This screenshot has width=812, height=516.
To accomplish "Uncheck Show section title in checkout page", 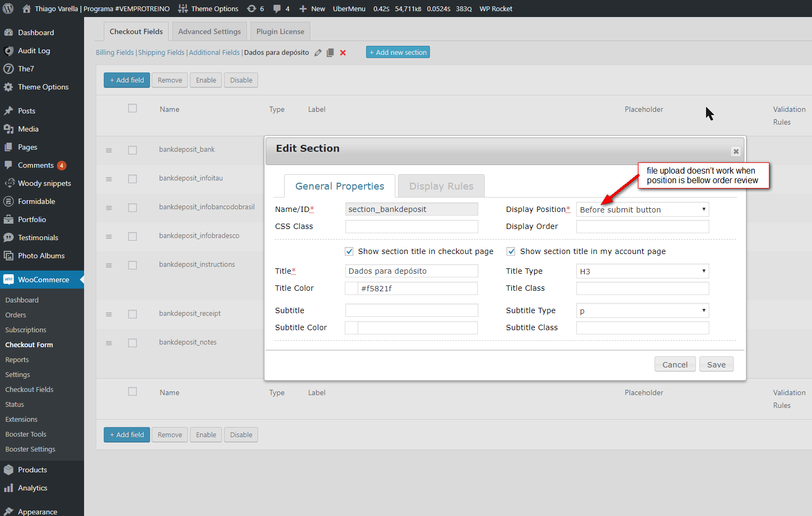I will (349, 251).
